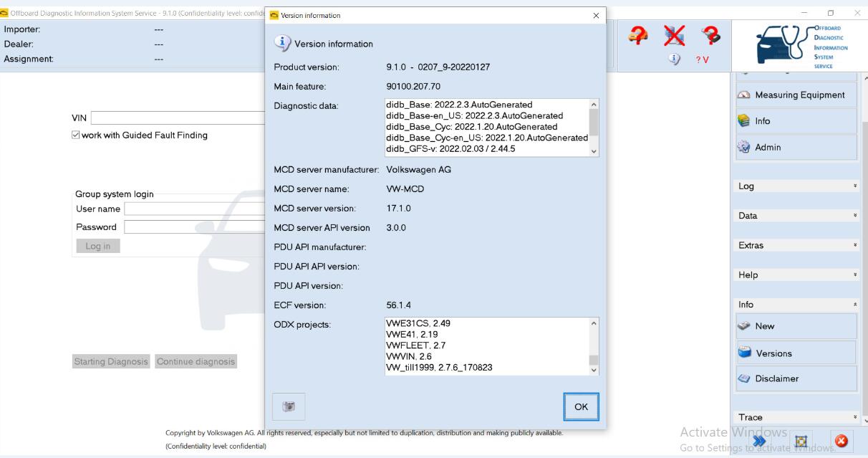Click ECF version value '56.1.4'
The width and height of the screenshot is (868, 458).
tap(398, 305)
